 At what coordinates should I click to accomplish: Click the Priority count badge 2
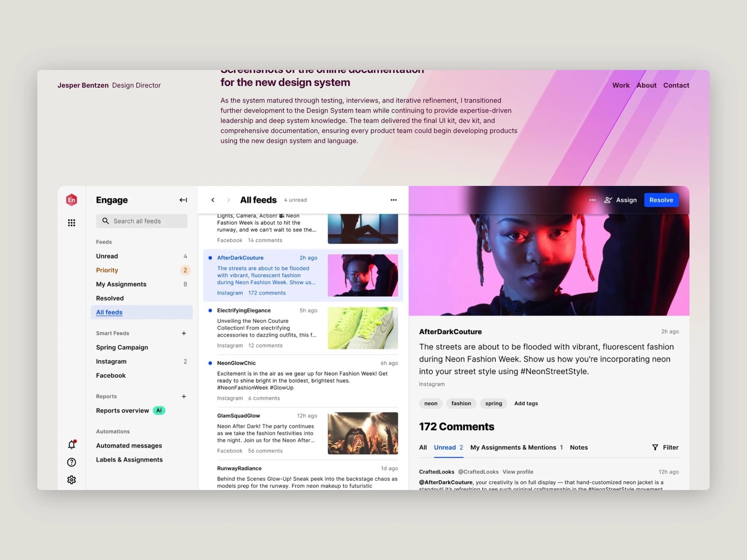pos(185,270)
